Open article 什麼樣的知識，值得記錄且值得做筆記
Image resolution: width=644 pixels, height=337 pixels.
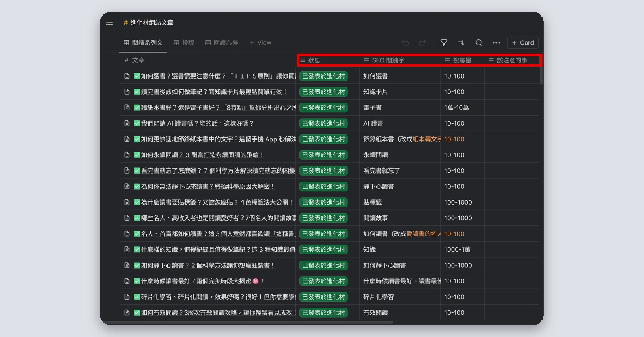click(x=218, y=250)
